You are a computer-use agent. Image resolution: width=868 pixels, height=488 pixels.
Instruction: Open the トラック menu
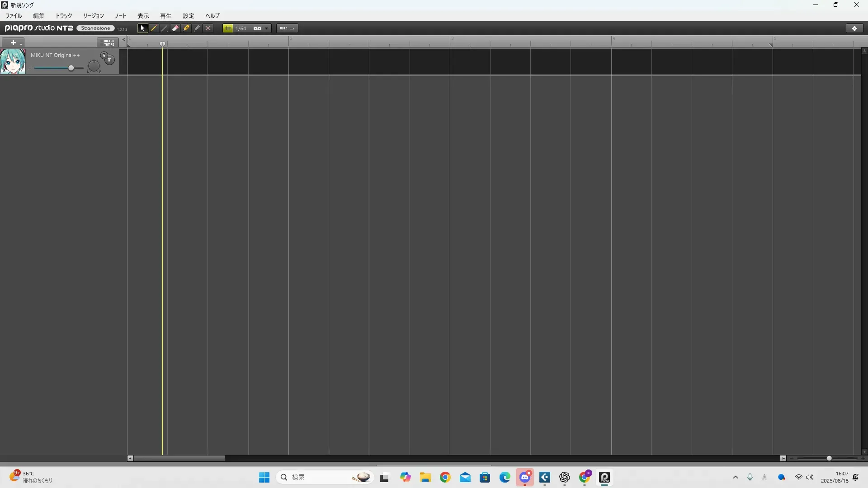(64, 16)
